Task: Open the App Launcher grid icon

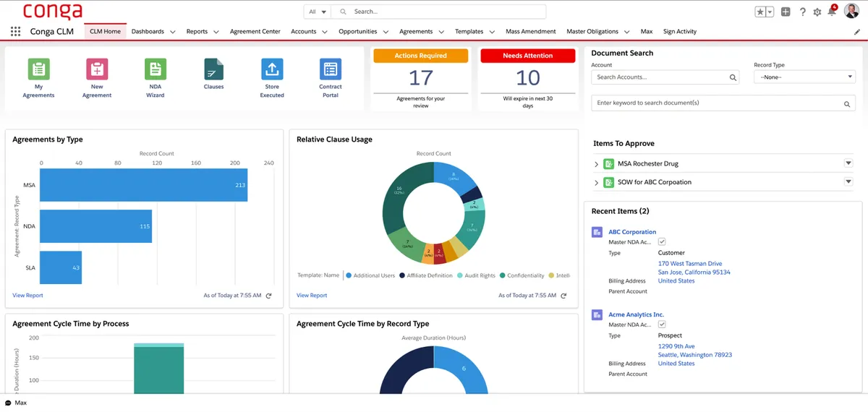Action: (x=16, y=32)
